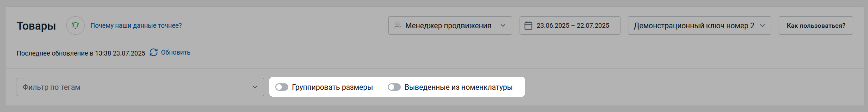Click the green bell notification icon
This screenshot has height=112, width=868.
(x=75, y=25)
